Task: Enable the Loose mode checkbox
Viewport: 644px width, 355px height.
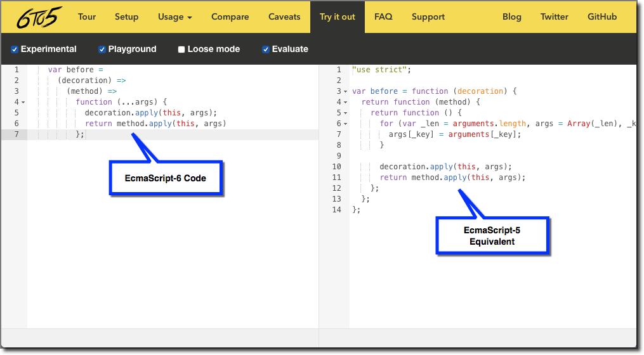Action: [x=181, y=49]
